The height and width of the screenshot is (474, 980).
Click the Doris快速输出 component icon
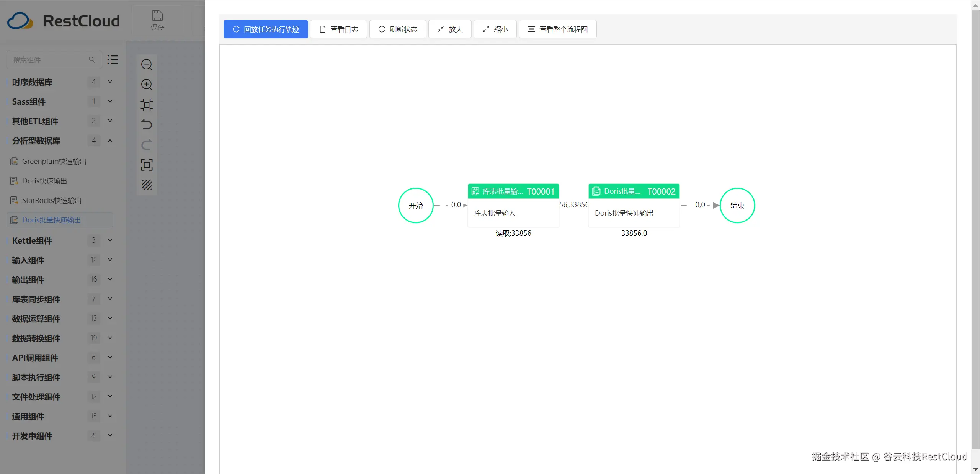[14, 181]
